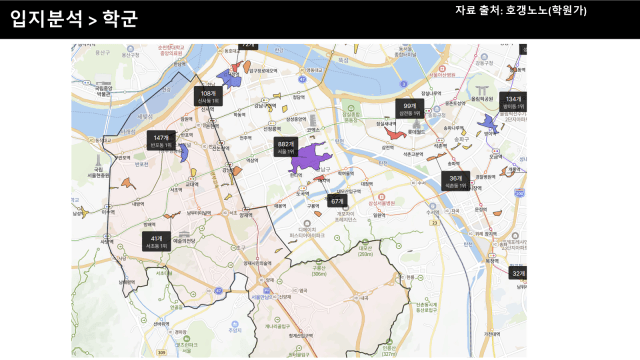Select the blue academy zone beside 반포동 label
The image size is (640, 360).
coord(184,152)
